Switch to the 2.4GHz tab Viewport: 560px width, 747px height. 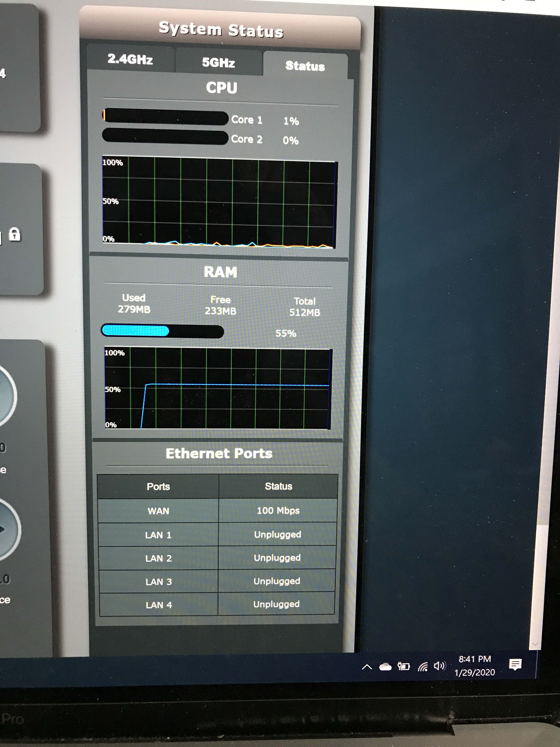[130, 59]
